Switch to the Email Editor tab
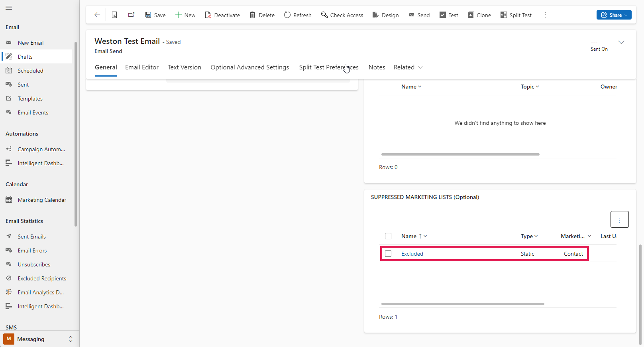 pos(142,67)
